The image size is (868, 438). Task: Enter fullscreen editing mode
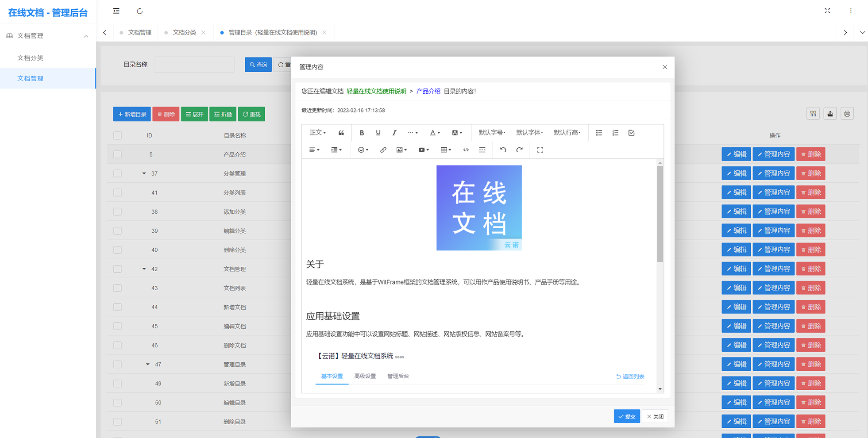point(540,150)
